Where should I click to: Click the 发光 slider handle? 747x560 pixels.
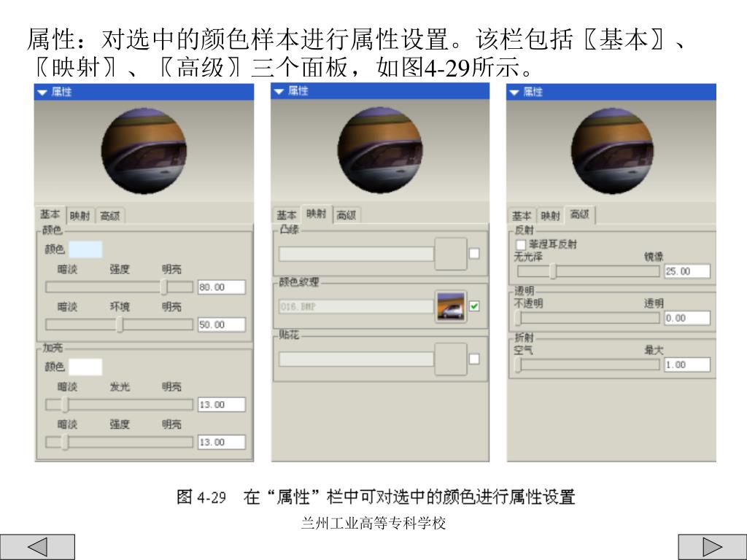(x=65, y=404)
